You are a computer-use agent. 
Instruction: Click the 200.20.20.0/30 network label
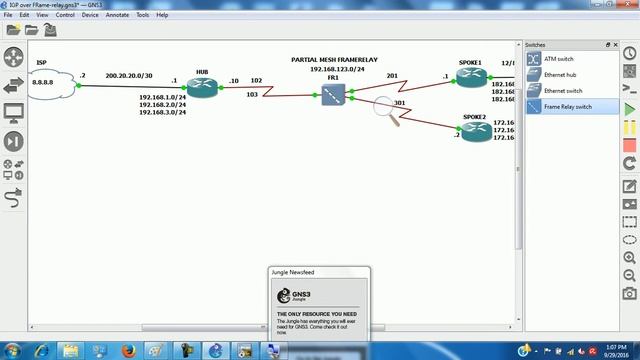[x=129, y=76]
